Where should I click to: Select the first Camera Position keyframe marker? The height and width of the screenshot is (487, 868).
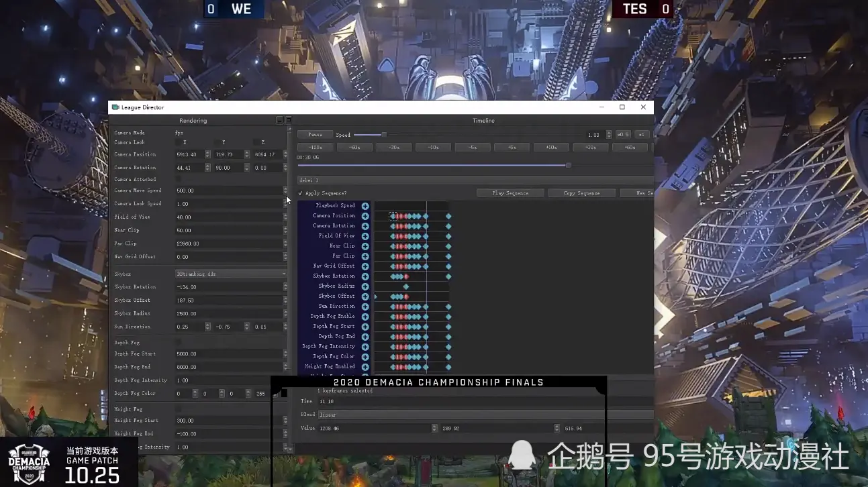(393, 216)
